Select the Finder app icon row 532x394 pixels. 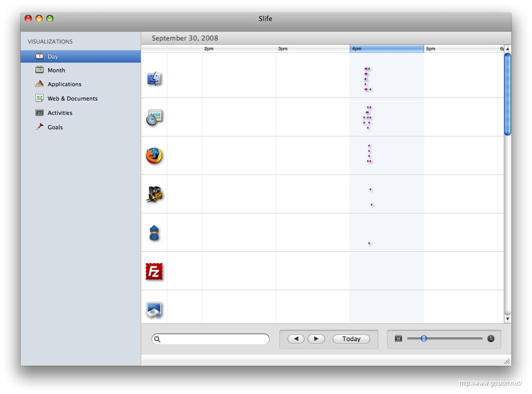[x=154, y=79]
